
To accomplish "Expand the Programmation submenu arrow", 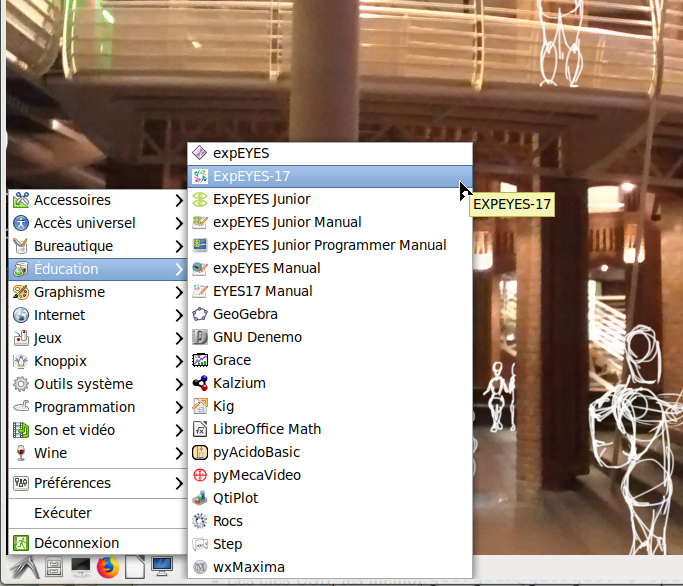I will 178,407.
